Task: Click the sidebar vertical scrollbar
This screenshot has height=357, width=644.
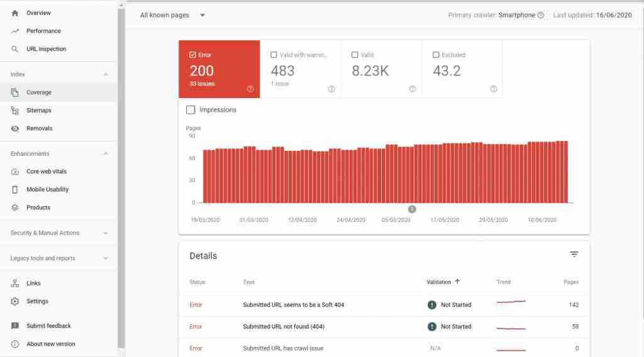Action: click(121, 178)
